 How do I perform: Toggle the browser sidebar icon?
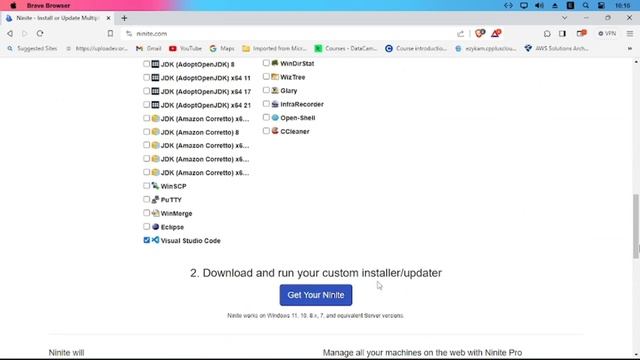click(562, 33)
